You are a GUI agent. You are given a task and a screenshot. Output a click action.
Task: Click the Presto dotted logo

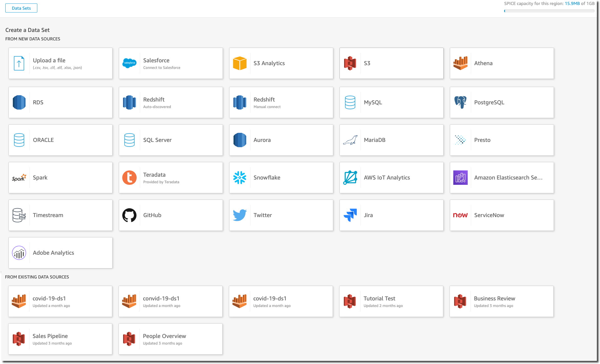(x=461, y=140)
